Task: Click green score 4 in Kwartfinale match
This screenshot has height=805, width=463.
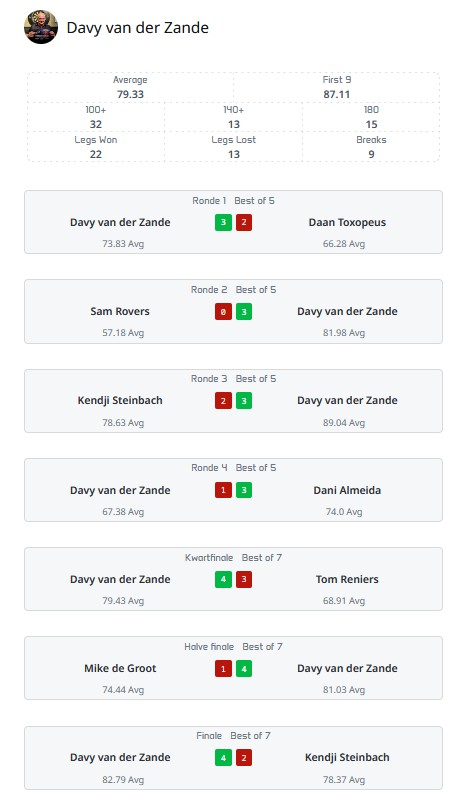Action: click(223, 580)
